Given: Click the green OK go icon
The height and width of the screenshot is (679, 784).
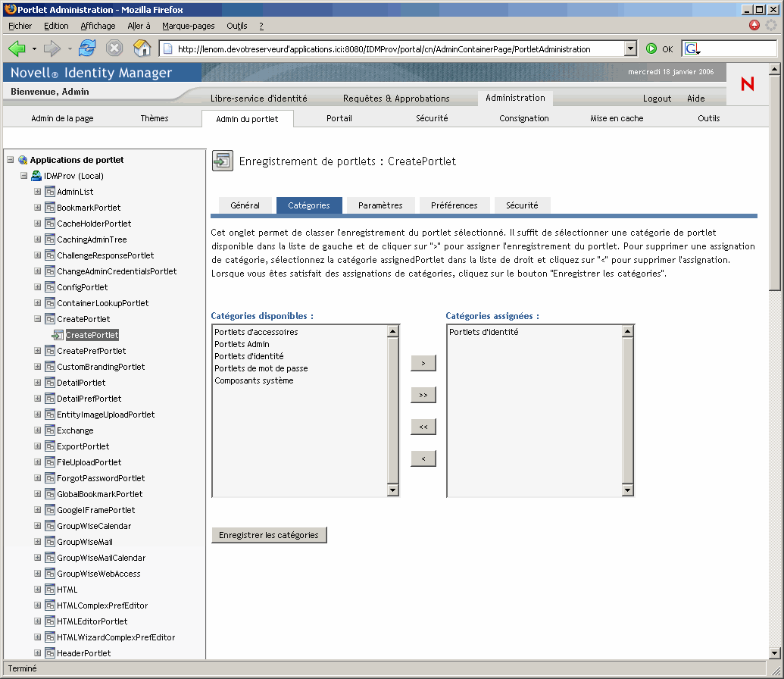Looking at the screenshot, I should click(651, 48).
